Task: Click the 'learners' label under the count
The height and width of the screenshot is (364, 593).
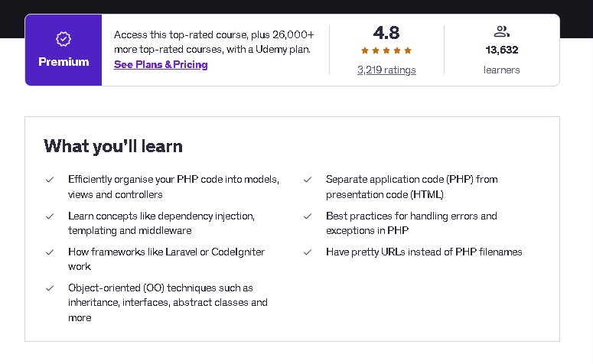Action: [x=501, y=70]
